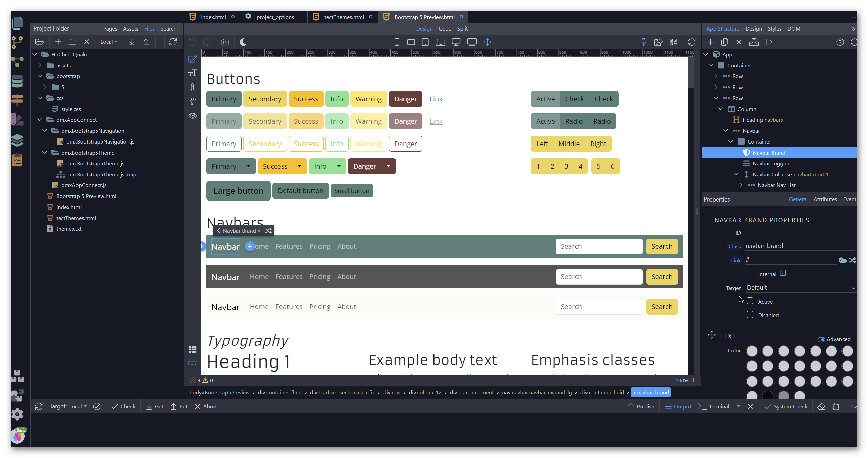Screen dimensions: 868x458
Task: Refresh the design view
Action: tap(692, 42)
